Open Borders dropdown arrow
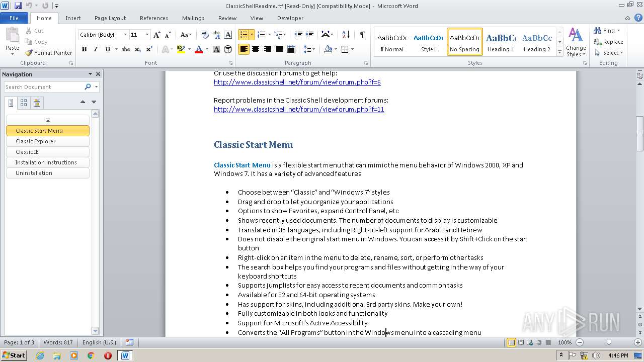Viewport: 644px width, 362px height. (x=352, y=49)
